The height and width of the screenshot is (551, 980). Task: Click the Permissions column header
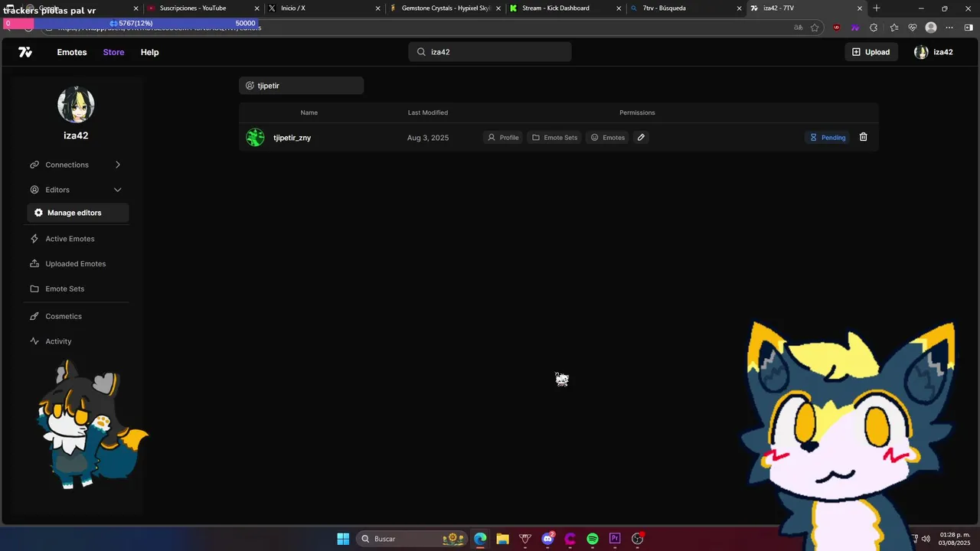pyautogui.click(x=637, y=112)
